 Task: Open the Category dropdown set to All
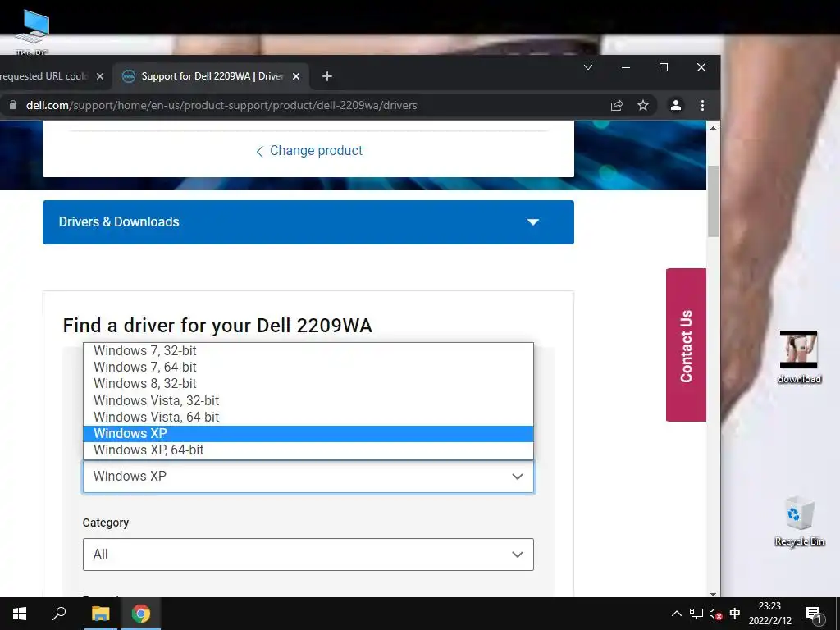[x=308, y=555]
